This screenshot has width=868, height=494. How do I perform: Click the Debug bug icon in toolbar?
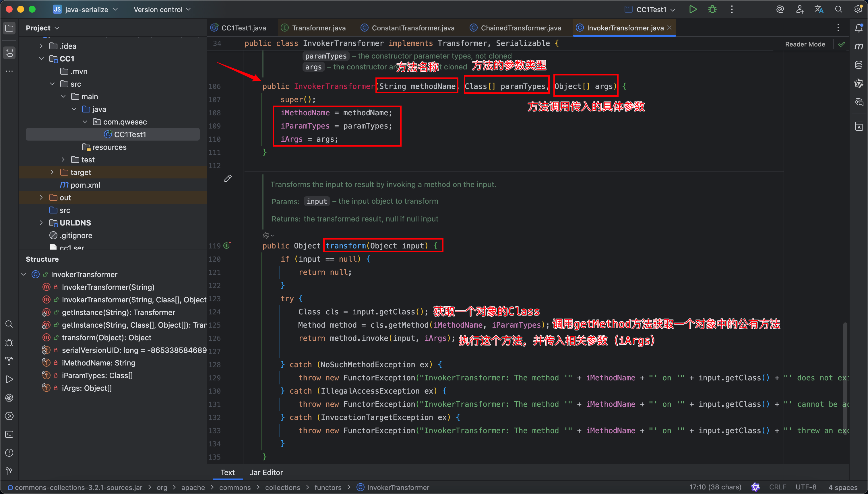pos(712,9)
